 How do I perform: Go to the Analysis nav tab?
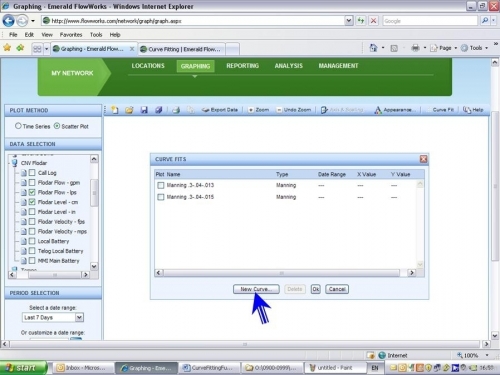click(x=289, y=66)
